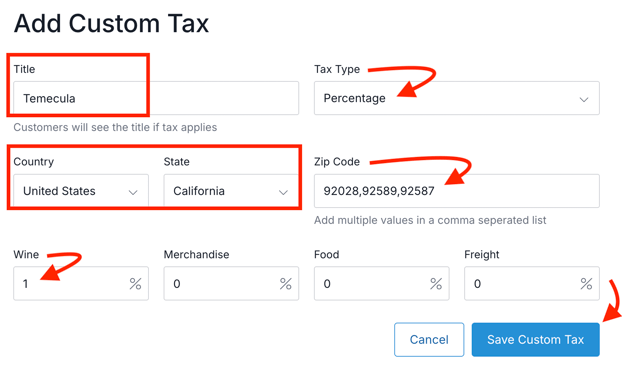Click the Country dropdown chevron arrow
Image resolution: width=622 pixels, height=370 pixels.
(x=133, y=192)
